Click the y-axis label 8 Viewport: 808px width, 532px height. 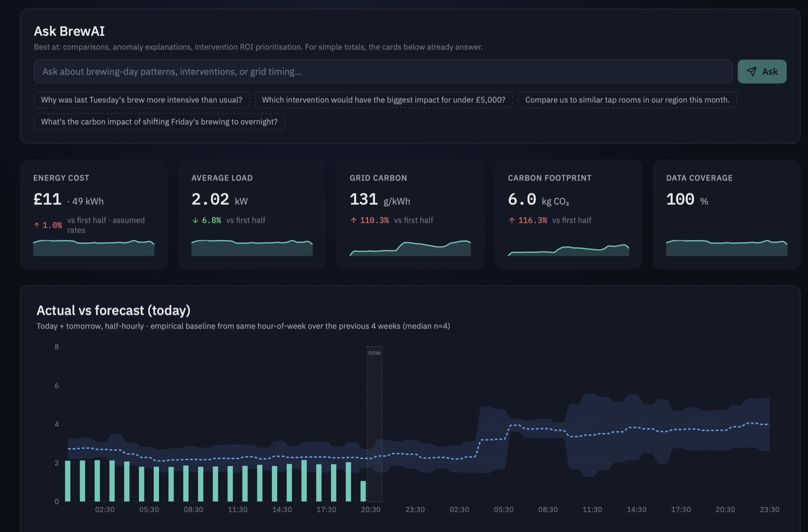[57, 347]
